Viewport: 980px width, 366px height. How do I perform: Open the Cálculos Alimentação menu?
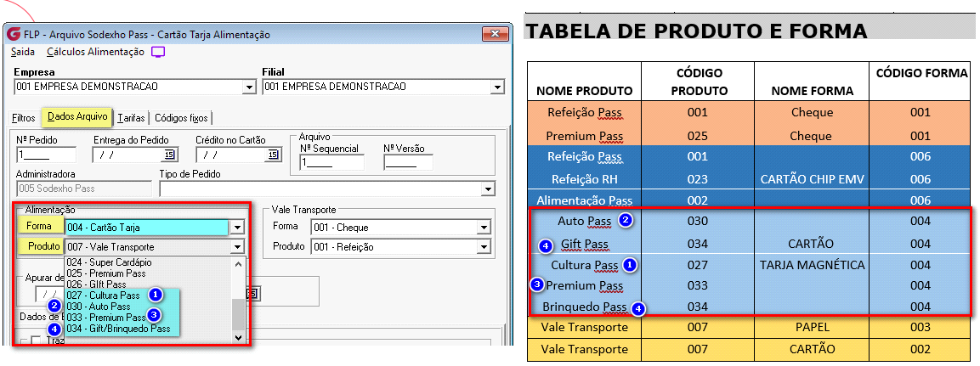pyautogui.click(x=96, y=53)
